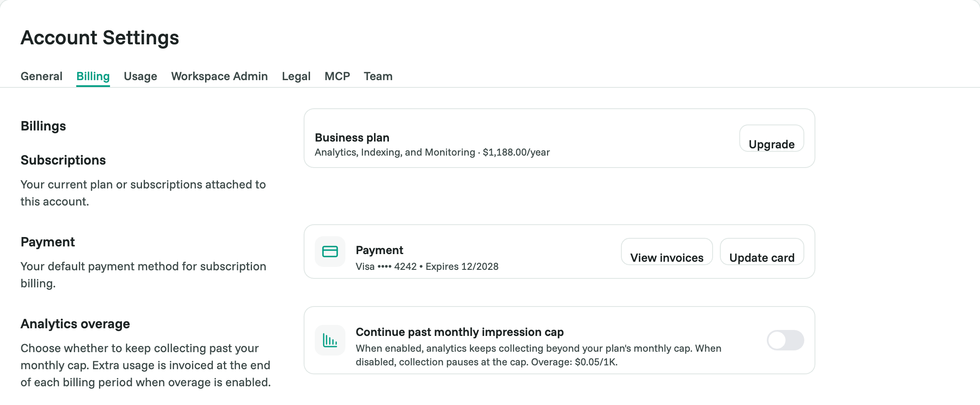Click the Update card button
980x405 pixels.
(762, 252)
